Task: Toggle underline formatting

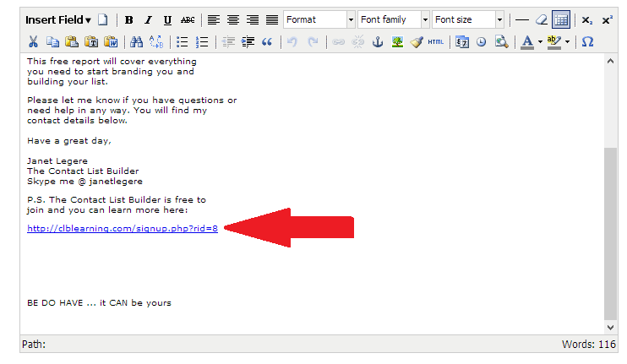Action: point(167,19)
